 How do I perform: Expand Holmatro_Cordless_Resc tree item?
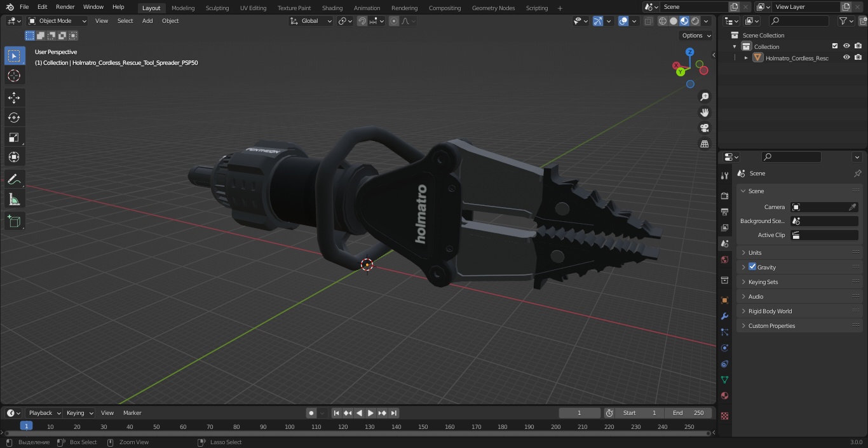(x=746, y=58)
